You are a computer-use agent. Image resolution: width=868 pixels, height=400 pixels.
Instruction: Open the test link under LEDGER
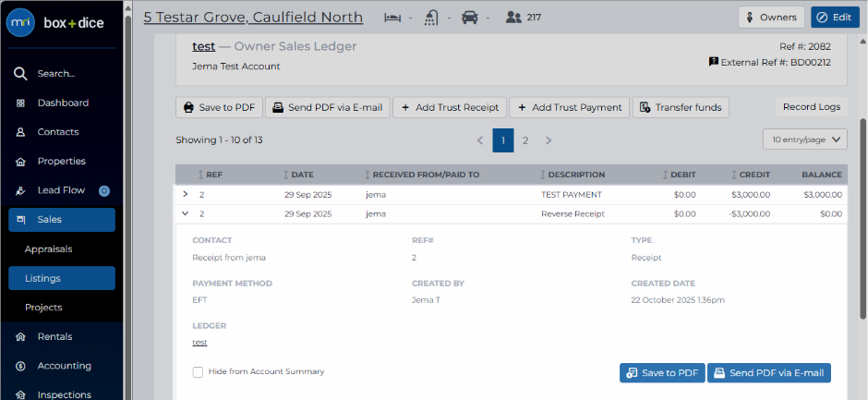[199, 343]
